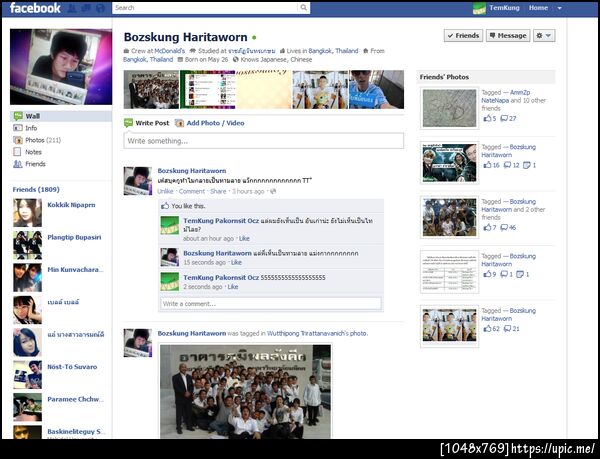600x459 pixels.
Task: Like the comment posted about an hour ago
Action: 244,238
